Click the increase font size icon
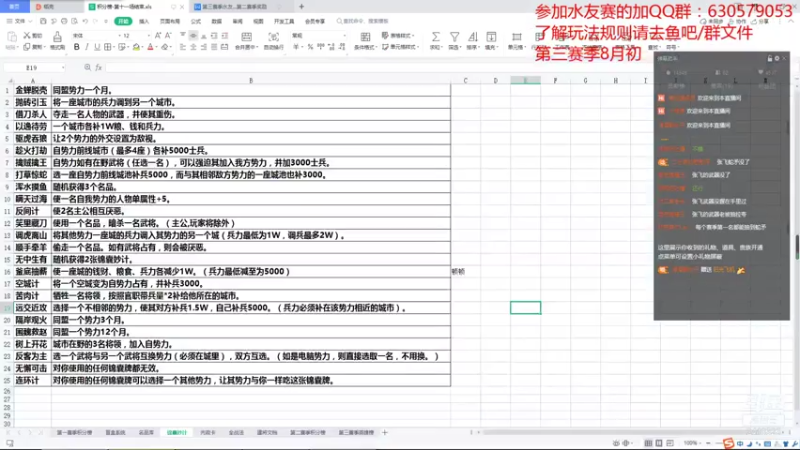 [158, 35]
